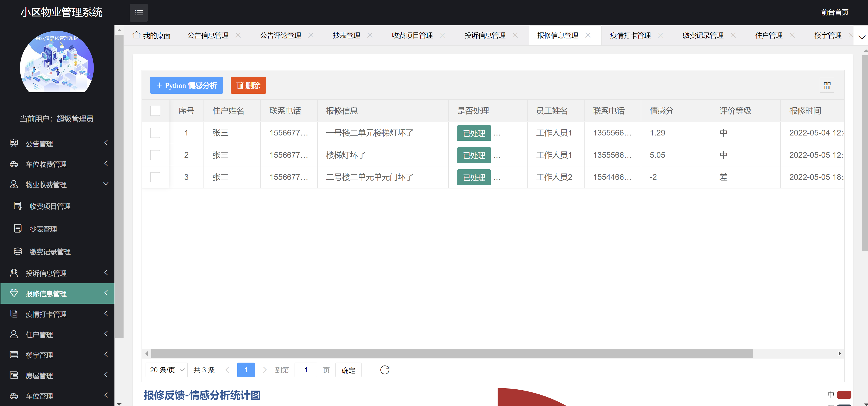Click the refresh icon near pagination

385,370
